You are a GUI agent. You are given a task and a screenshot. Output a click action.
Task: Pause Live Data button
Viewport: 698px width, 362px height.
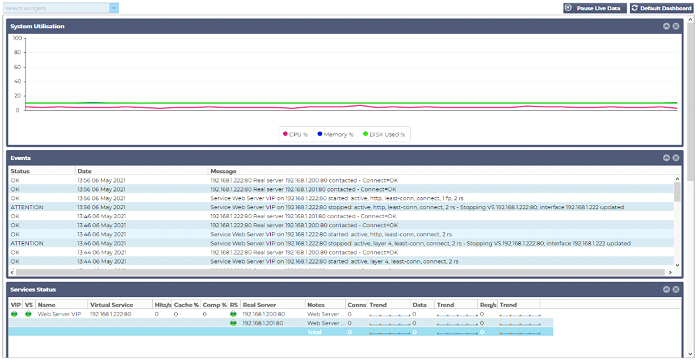[x=595, y=8]
